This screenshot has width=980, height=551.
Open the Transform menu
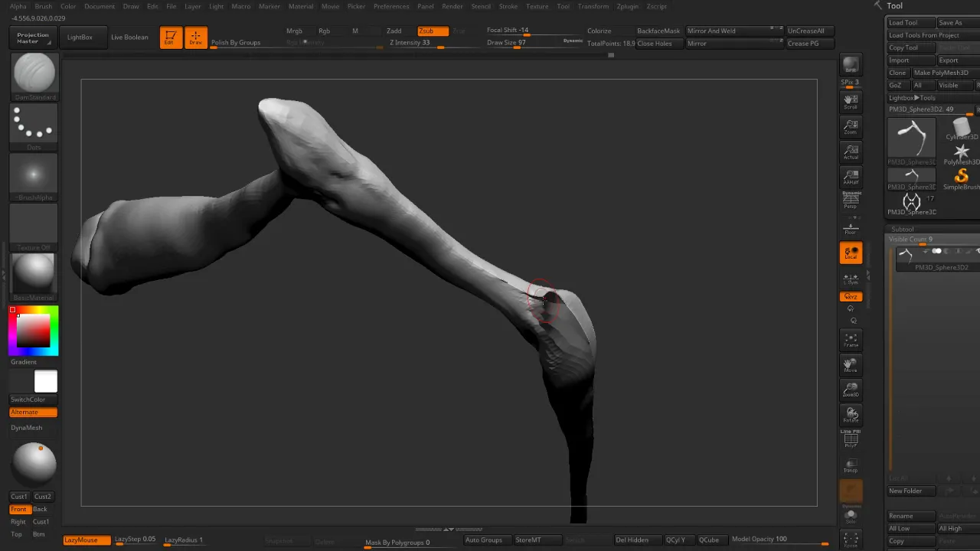coord(593,6)
